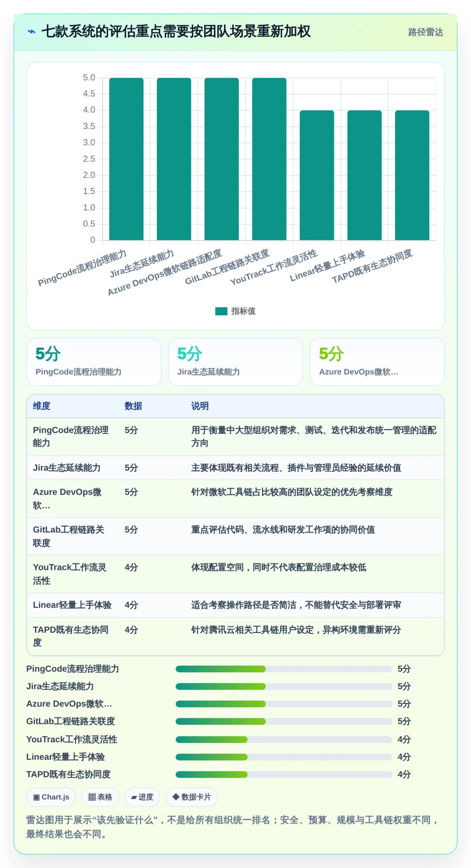Click the title 七款系统的评估重点需要按团队场景重新加权

coord(176,32)
